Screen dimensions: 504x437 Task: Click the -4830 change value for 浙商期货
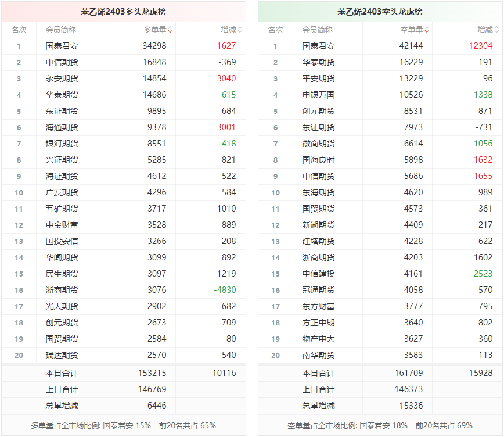[224, 290]
